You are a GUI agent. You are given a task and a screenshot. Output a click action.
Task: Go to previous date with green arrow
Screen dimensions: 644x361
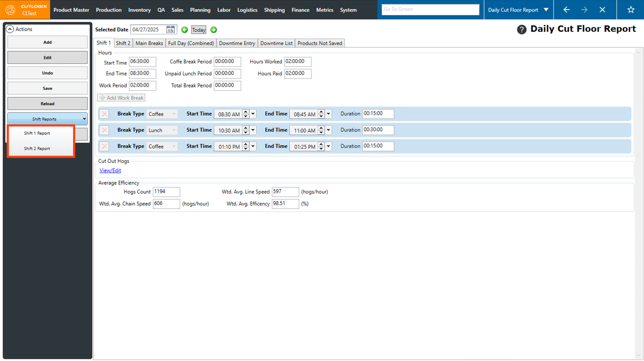pyautogui.click(x=184, y=30)
